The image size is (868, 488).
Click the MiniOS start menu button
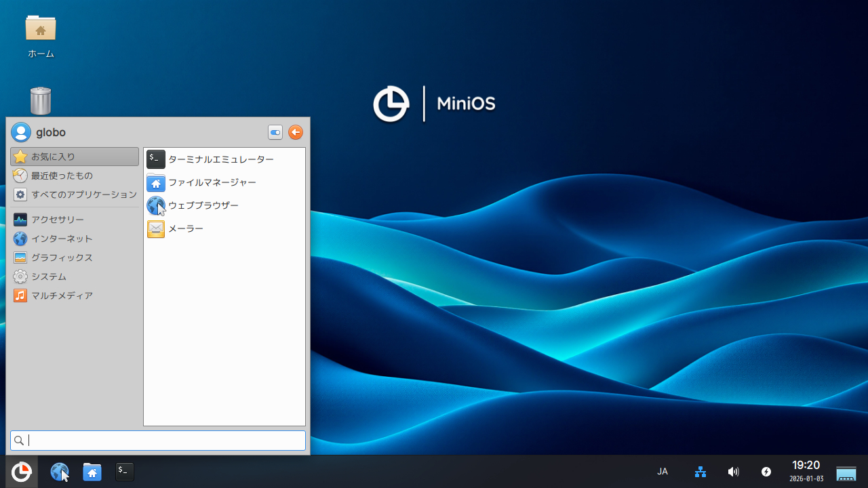[x=21, y=472]
